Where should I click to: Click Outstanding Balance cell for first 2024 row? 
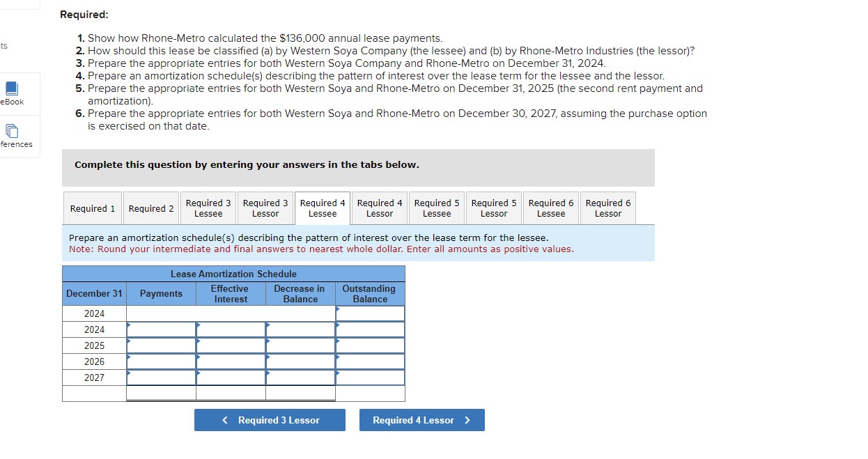click(x=370, y=313)
